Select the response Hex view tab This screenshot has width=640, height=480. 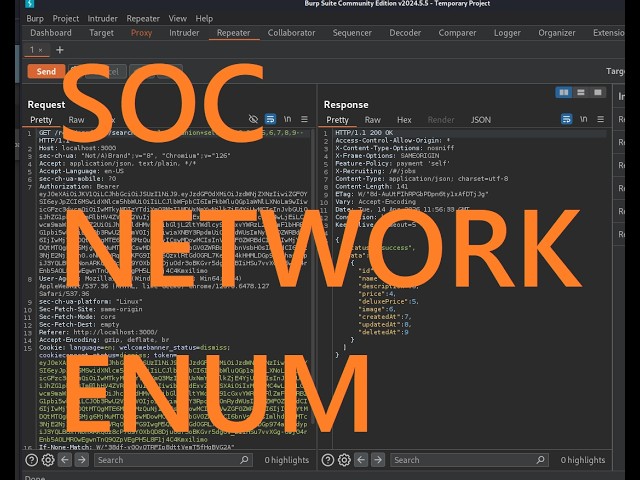[404, 120]
